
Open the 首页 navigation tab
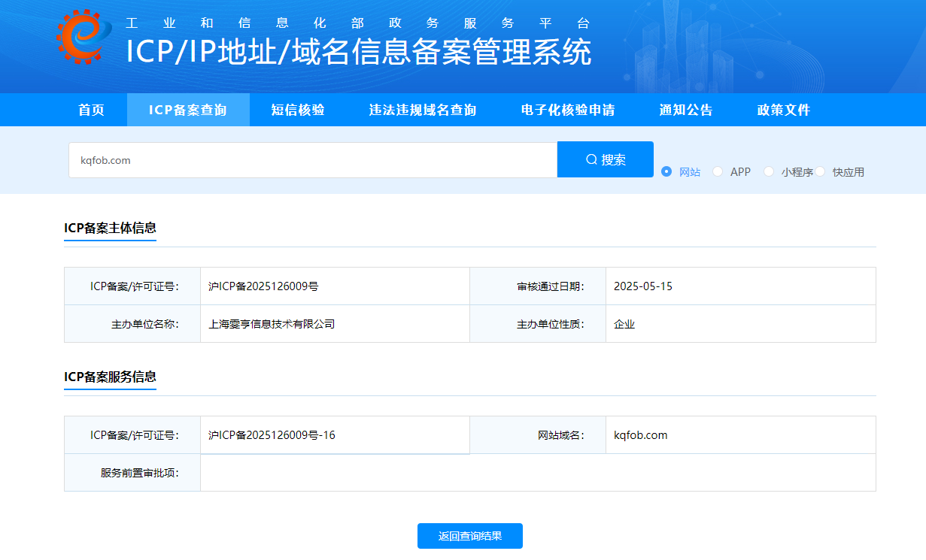(92, 110)
